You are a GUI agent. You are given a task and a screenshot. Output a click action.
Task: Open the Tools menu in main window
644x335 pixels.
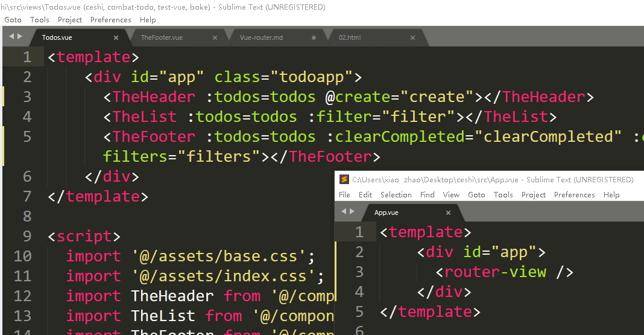click(x=40, y=20)
